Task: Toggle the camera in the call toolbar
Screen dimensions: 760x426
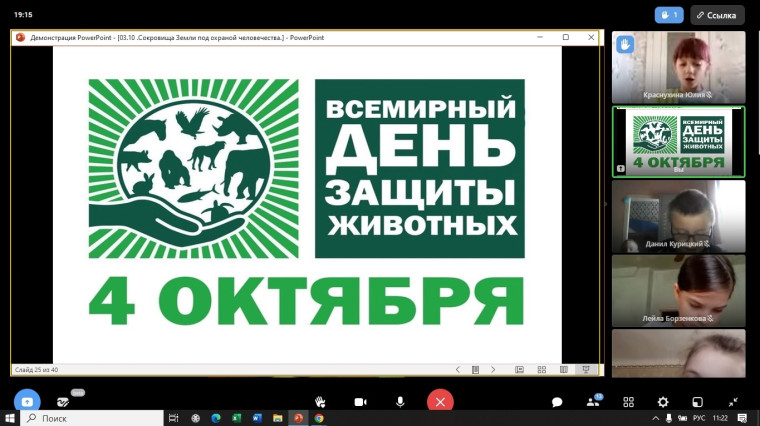Action: point(360,402)
